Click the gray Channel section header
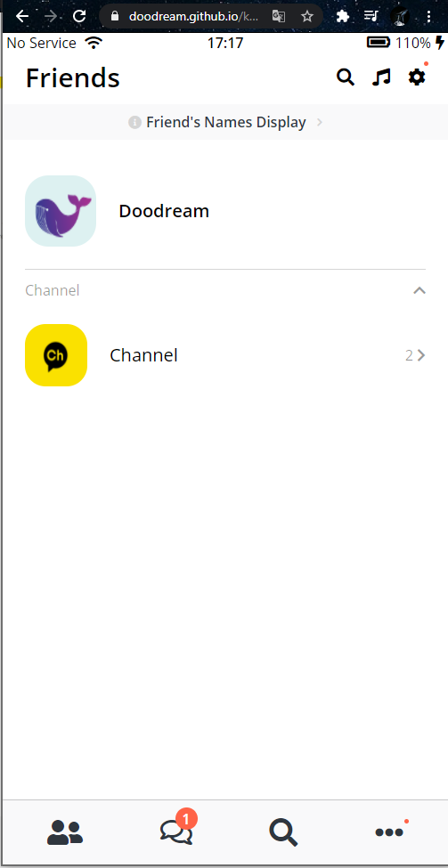 tap(52, 290)
